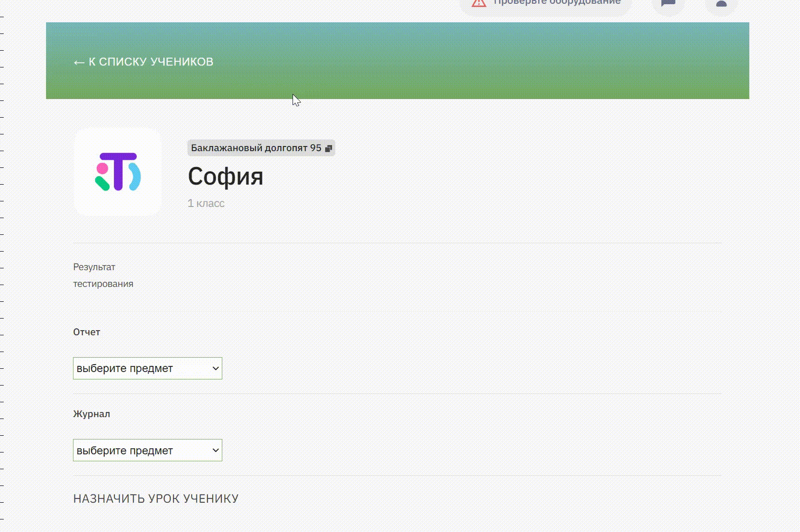
Task: Click the «1 класс» grade label
Action: (x=206, y=203)
